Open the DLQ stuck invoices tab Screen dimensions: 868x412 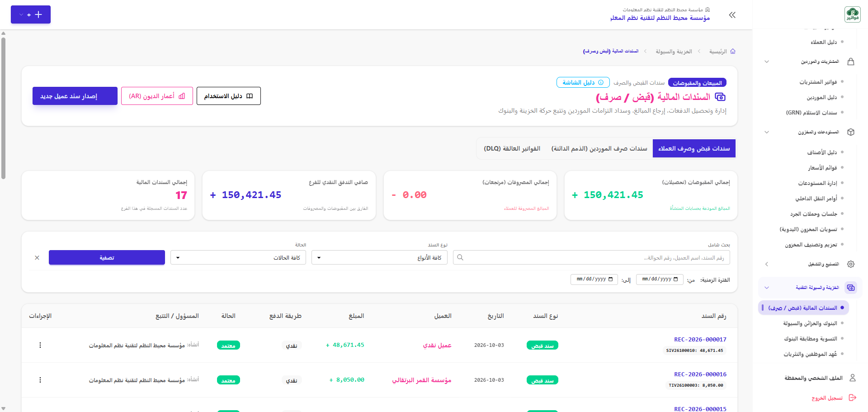512,148
